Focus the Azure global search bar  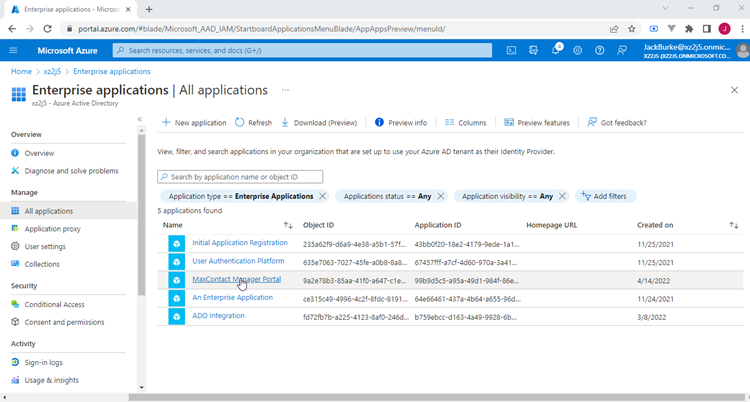[302, 50]
